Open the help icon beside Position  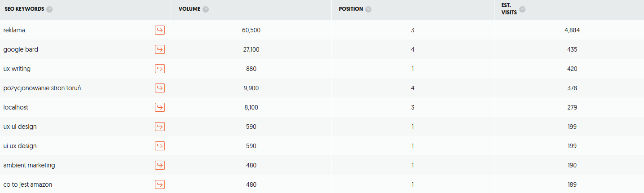click(368, 9)
